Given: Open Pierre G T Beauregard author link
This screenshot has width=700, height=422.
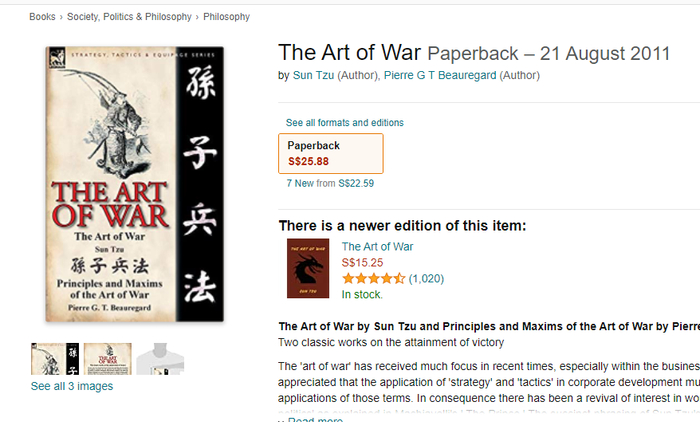Looking at the screenshot, I should click(440, 75).
